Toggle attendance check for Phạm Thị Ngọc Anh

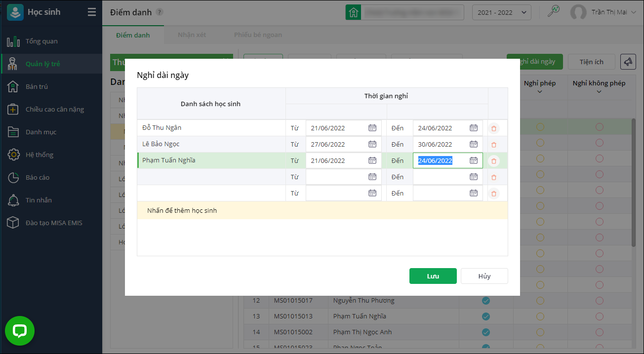pos(485,332)
